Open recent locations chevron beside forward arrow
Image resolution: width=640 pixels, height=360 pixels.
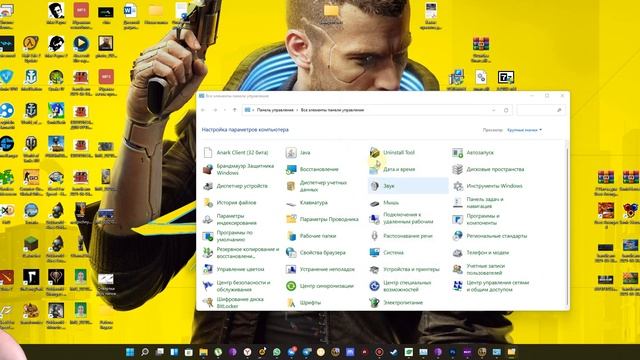224,110
